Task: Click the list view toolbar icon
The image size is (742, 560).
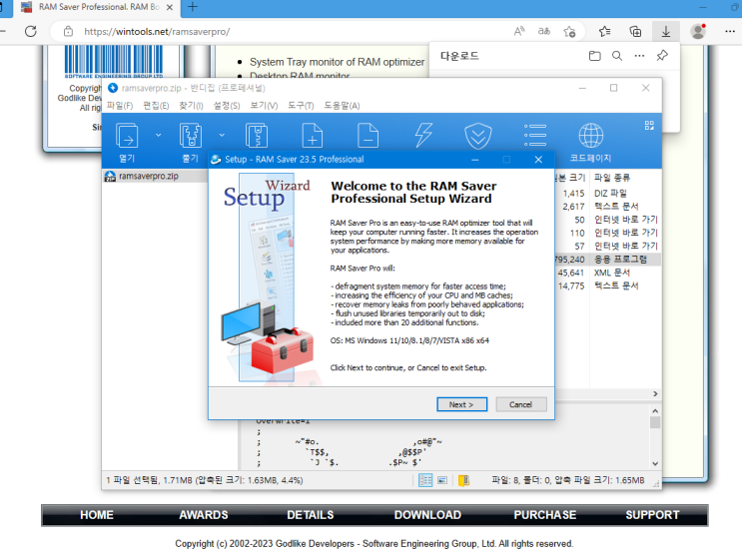Action: coord(534,136)
